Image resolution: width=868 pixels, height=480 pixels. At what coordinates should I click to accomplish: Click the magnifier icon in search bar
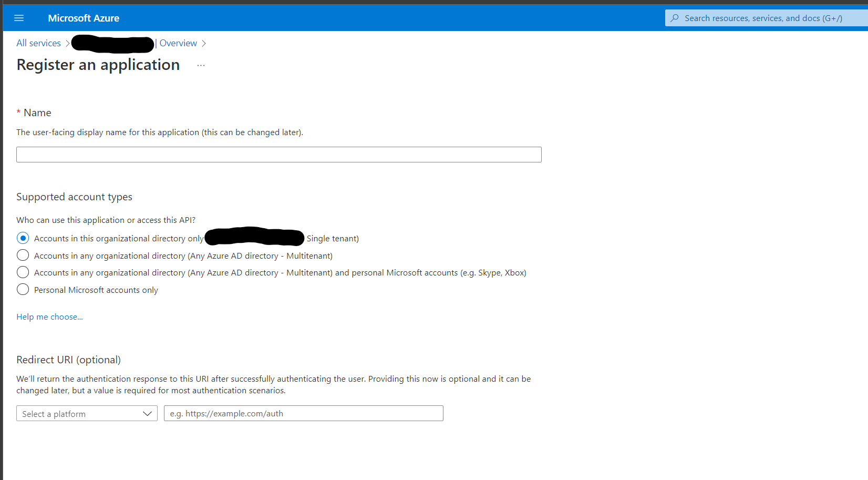(675, 18)
